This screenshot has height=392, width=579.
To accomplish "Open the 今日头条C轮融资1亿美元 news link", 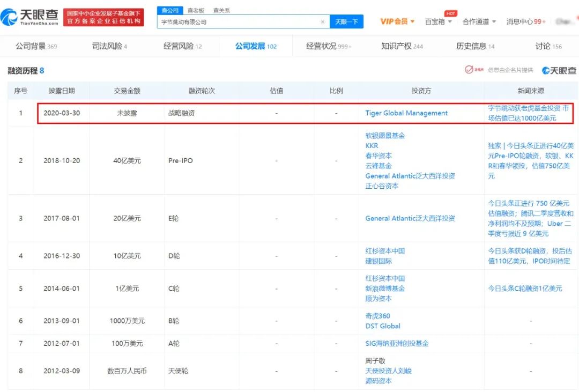I will (525, 288).
